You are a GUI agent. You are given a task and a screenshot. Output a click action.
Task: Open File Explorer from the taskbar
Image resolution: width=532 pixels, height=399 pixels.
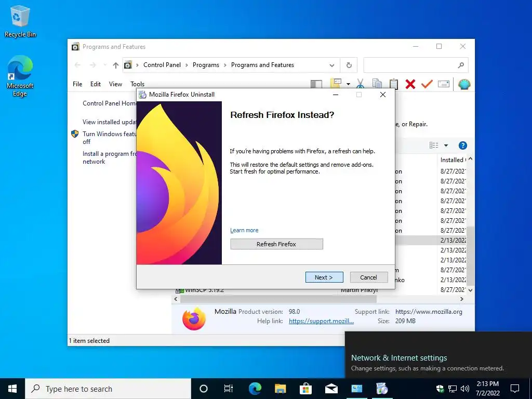(x=280, y=389)
